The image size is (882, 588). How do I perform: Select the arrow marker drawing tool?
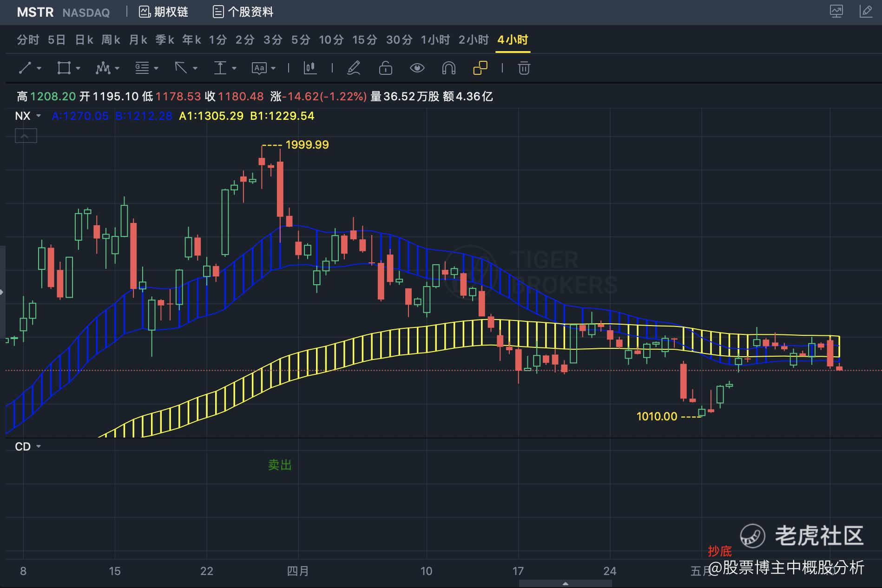click(180, 68)
